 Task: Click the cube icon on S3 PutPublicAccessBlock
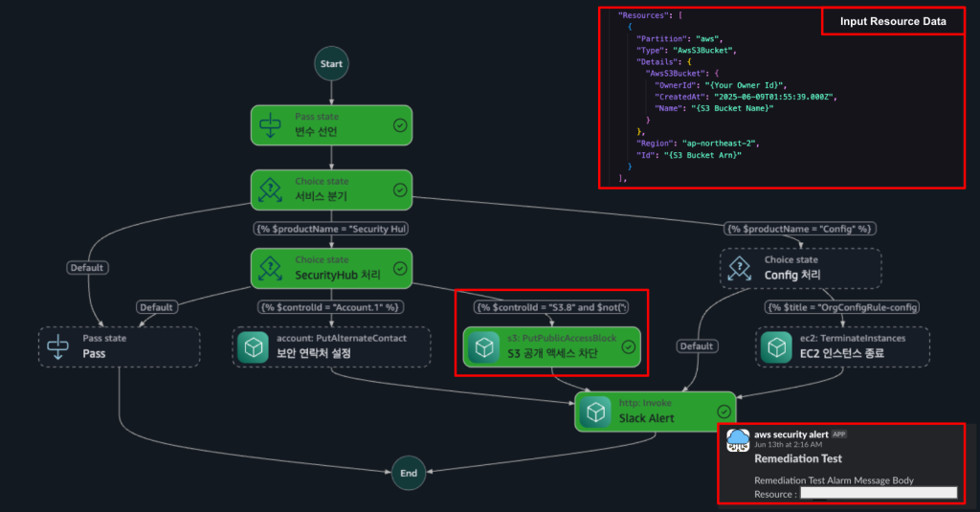click(483, 347)
